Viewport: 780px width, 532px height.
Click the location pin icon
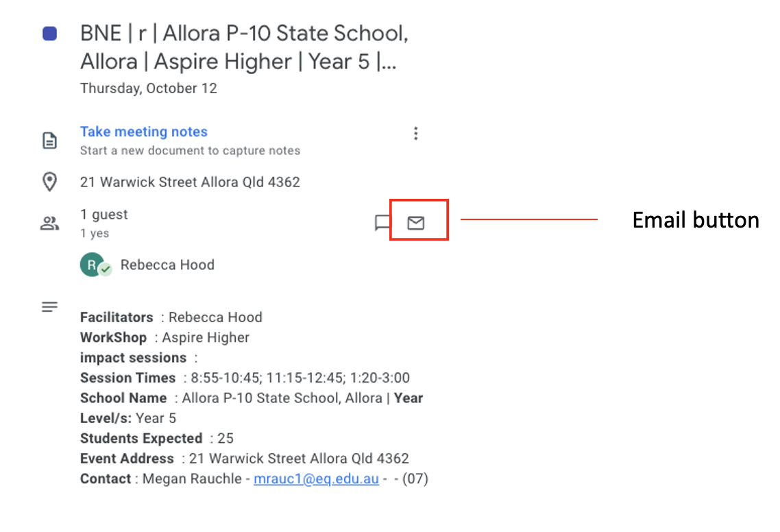coord(50,182)
